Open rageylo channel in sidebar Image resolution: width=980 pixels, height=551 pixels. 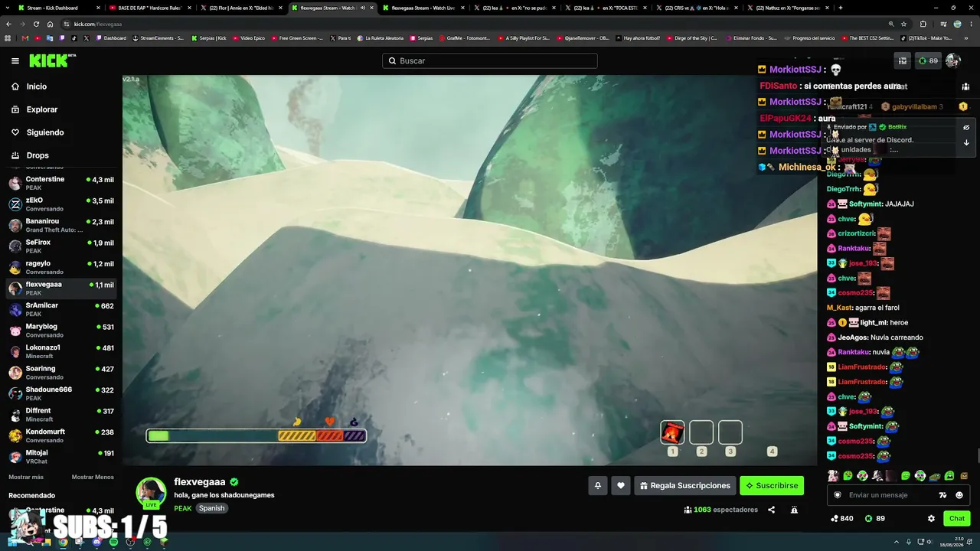point(61,267)
